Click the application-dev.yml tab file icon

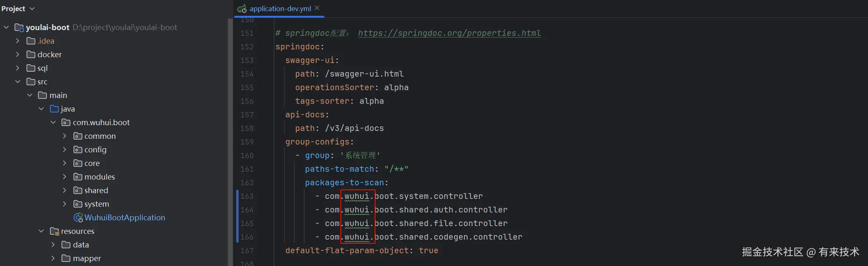pos(242,9)
